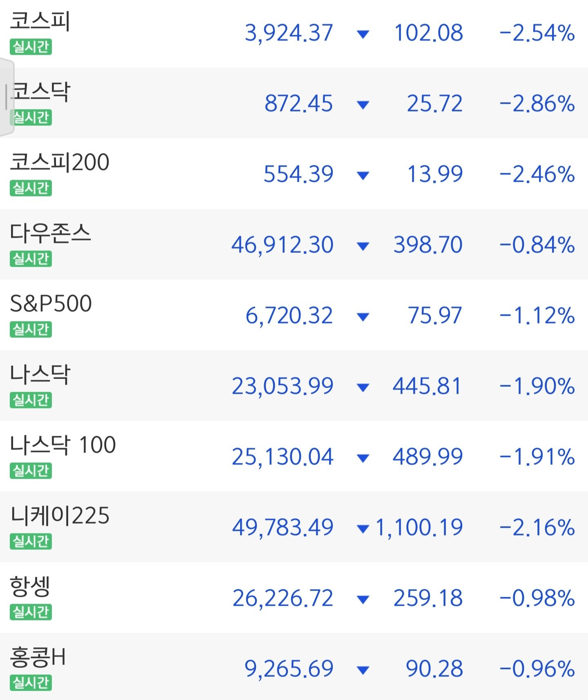Open the 나스닥 100 index name
The height and width of the screenshot is (700, 588).
63,445
